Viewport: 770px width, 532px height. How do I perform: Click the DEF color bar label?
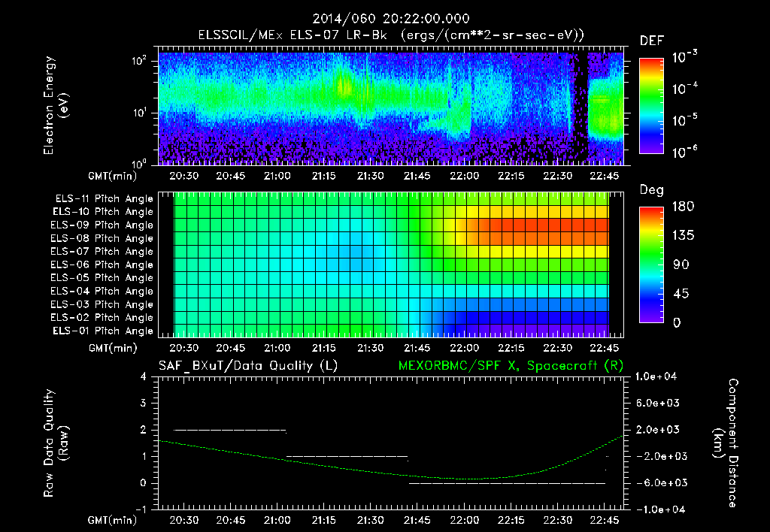click(651, 41)
